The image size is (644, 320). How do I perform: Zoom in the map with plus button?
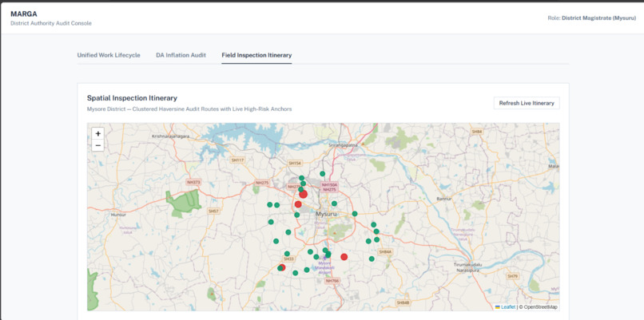[x=97, y=134]
